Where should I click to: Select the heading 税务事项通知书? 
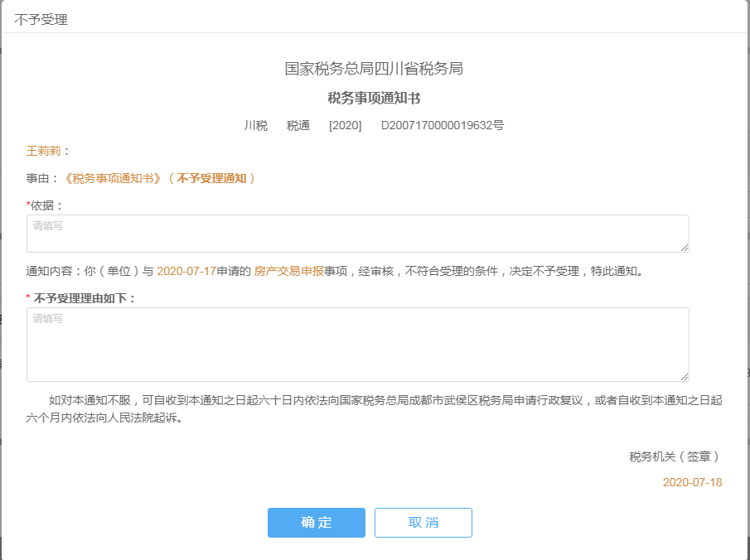click(x=374, y=98)
